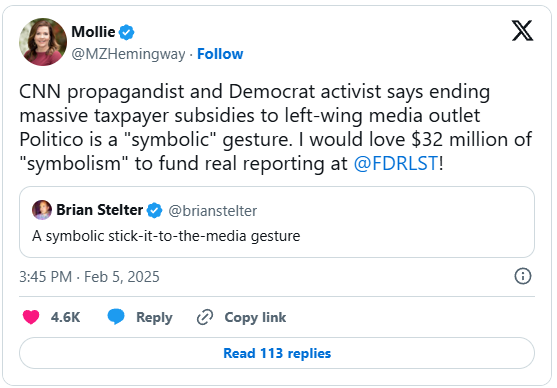Open the @MZHemingway handle
Image resolution: width=557 pixels, height=388 pixels.
pyautogui.click(x=128, y=54)
